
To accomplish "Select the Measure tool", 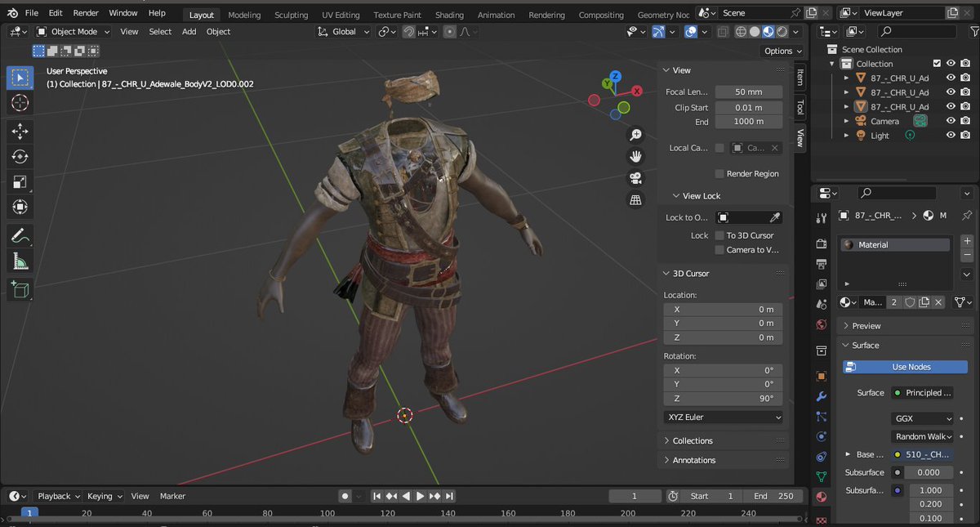I will click(x=20, y=261).
